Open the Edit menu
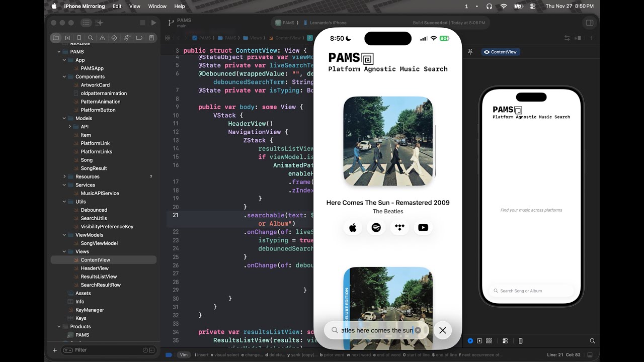The width and height of the screenshot is (644, 362). point(117,6)
